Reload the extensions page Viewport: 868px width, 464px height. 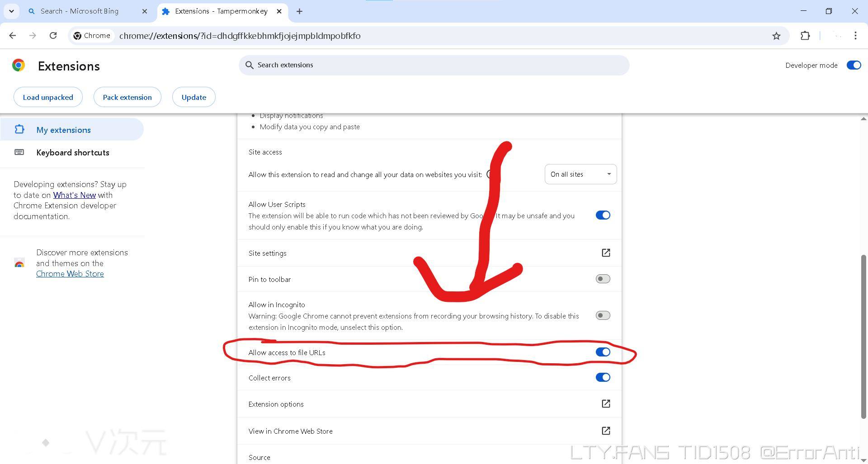(x=53, y=36)
